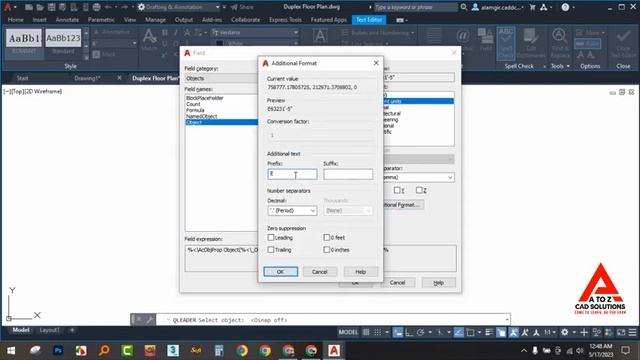Expand the Tools panel dropdown in ribbon

(x=568, y=66)
